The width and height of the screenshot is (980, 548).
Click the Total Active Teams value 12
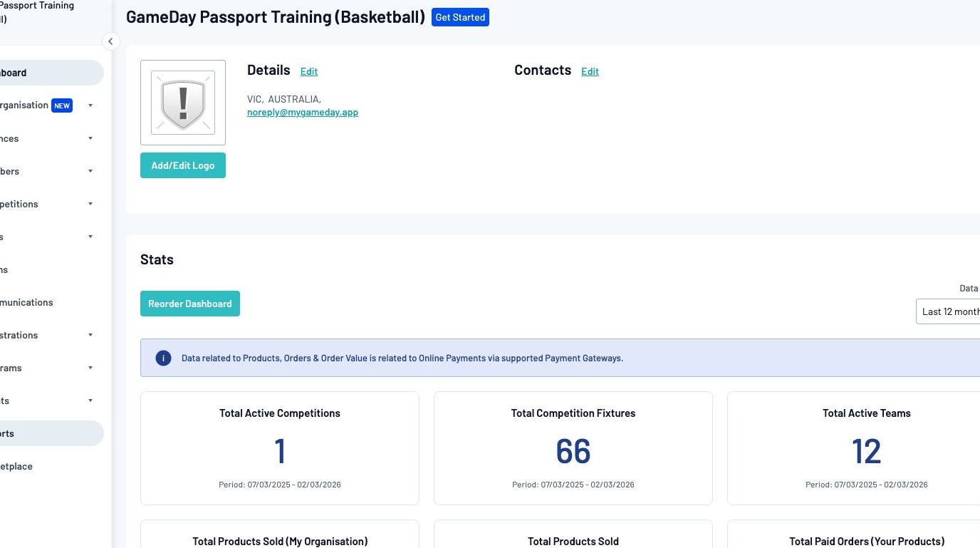867,451
